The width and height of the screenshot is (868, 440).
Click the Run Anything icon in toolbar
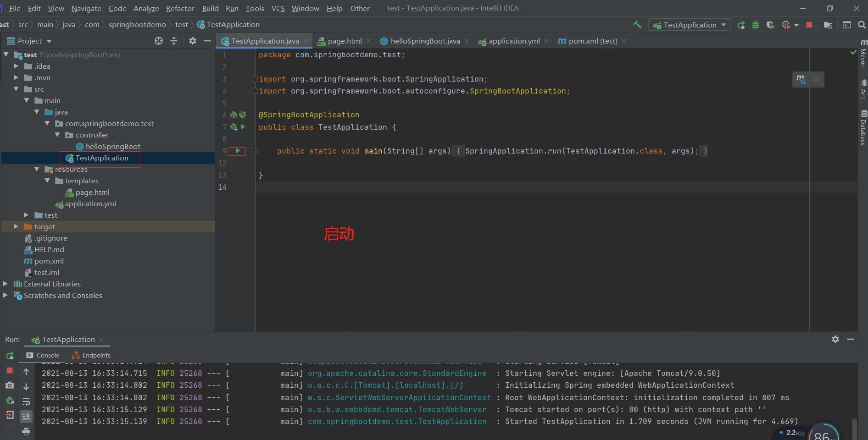[847, 25]
